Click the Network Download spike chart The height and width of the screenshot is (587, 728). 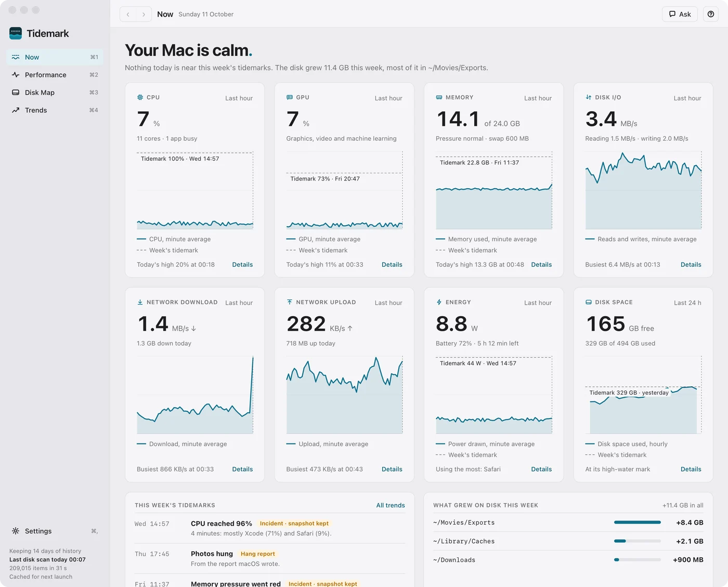pos(195,395)
